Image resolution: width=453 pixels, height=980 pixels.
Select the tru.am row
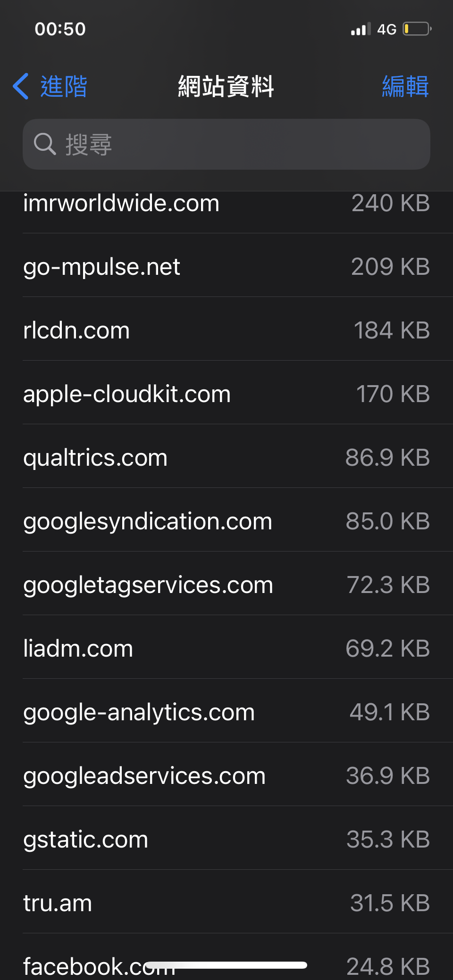(226, 903)
